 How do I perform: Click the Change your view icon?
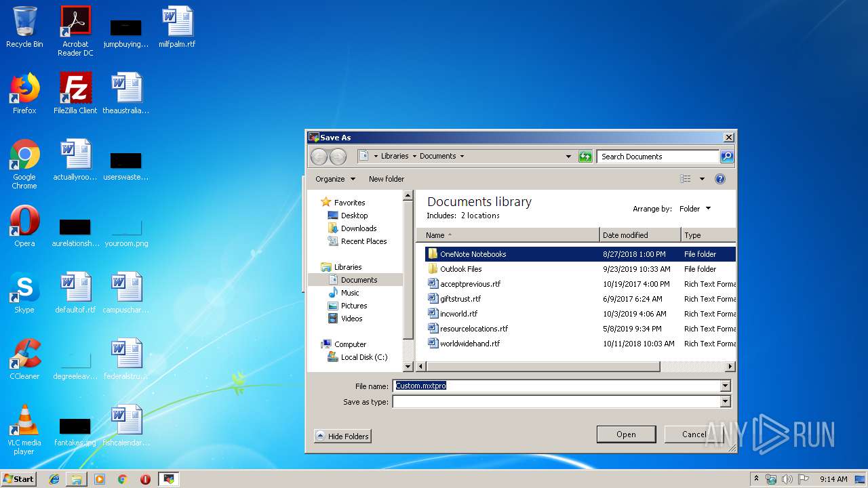click(x=686, y=179)
